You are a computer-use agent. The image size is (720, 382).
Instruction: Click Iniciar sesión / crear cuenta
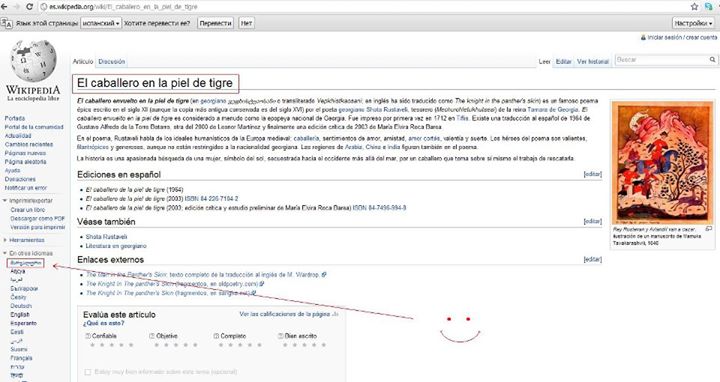coord(682,38)
